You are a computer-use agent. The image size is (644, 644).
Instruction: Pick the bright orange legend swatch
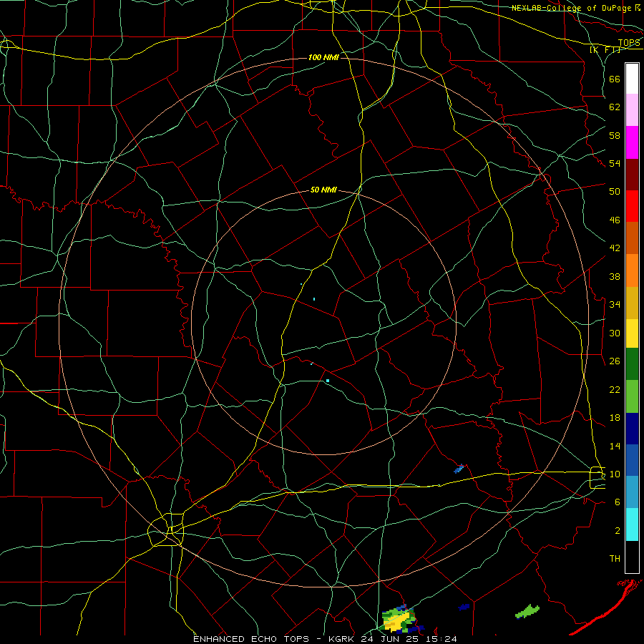[x=632, y=270]
